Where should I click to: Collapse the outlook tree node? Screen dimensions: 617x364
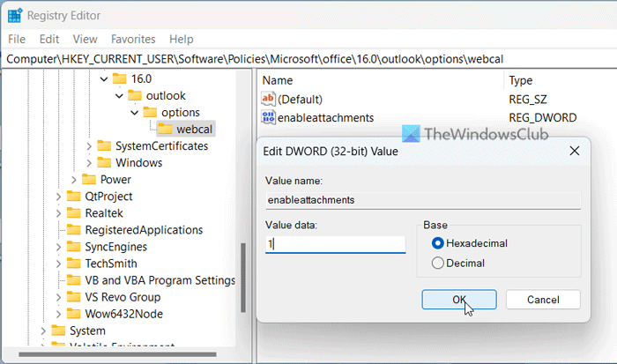tap(119, 95)
